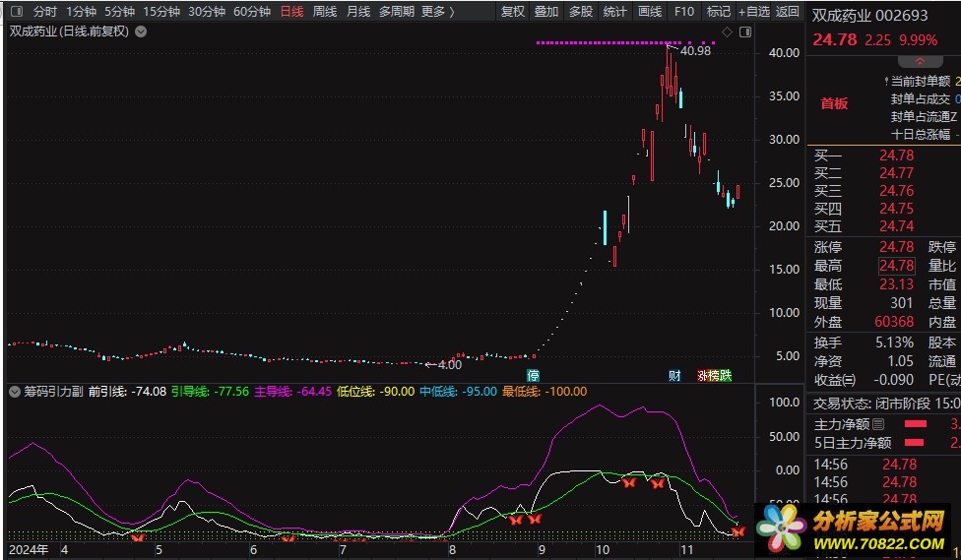The width and height of the screenshot is (961, 560).
Task: Click the 4.00 low price label
Action: click(450, 365)
